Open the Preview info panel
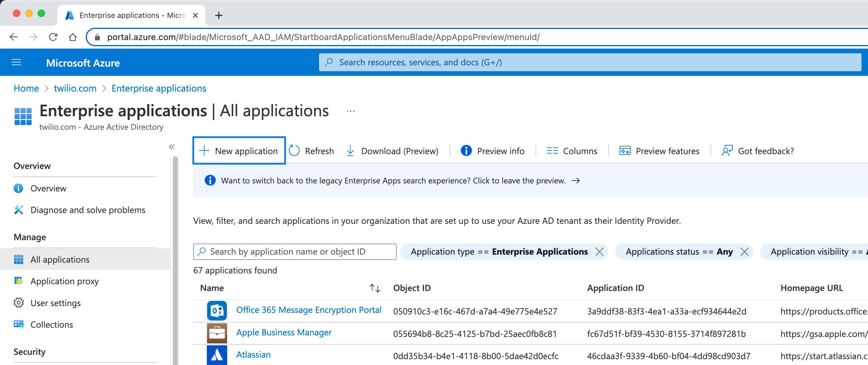This screenshot has height=365, width=868. [466, 151]
